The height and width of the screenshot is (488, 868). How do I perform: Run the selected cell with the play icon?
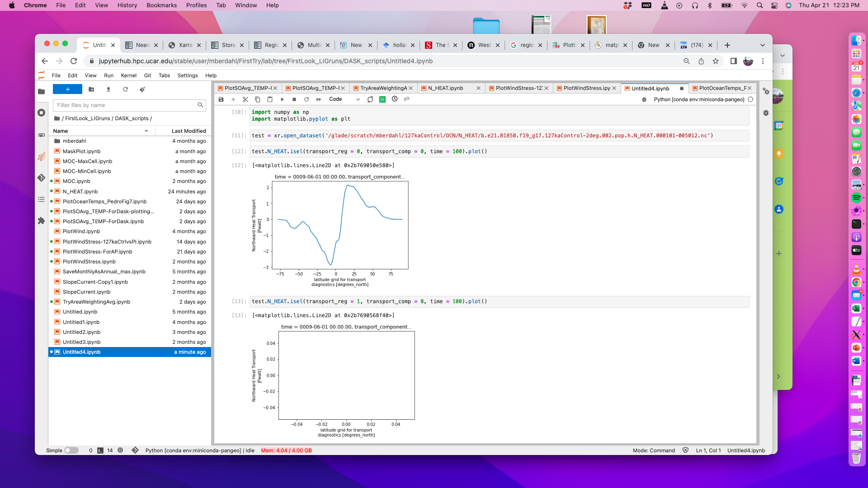coord(282,99)
